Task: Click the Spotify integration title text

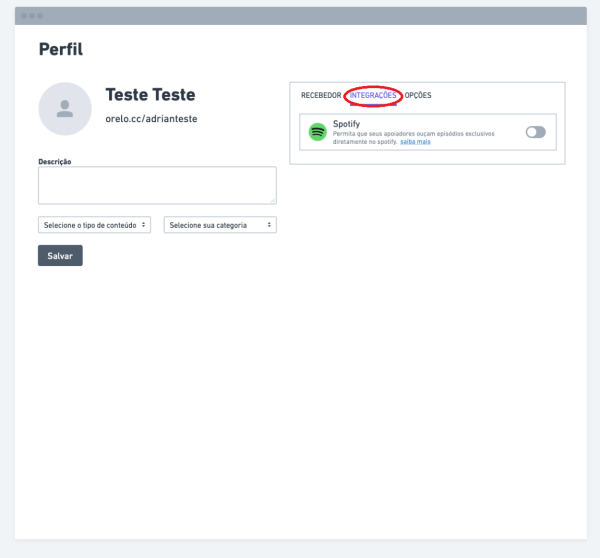Action: 346,123
